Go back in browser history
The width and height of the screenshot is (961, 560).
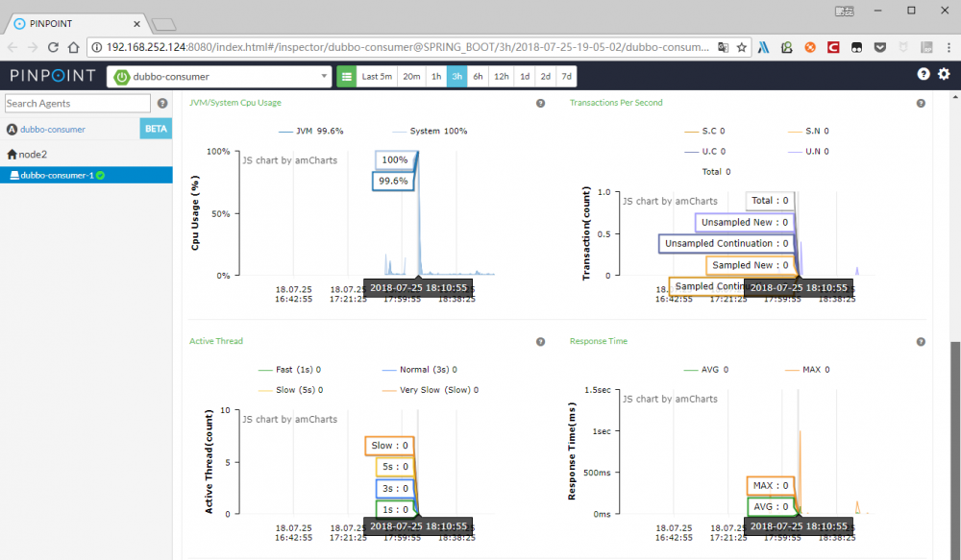12,47
